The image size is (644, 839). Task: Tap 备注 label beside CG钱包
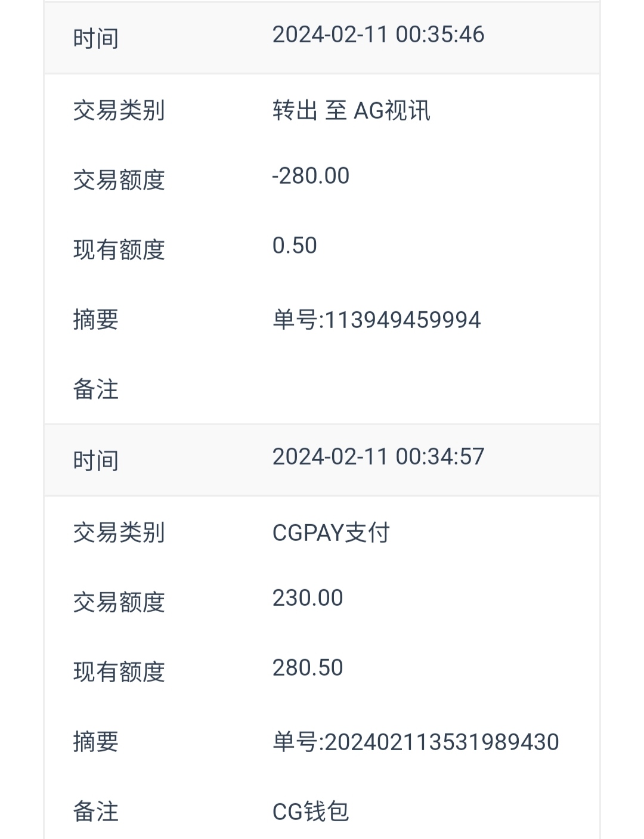pyautogui.click(x=95, y=812)
